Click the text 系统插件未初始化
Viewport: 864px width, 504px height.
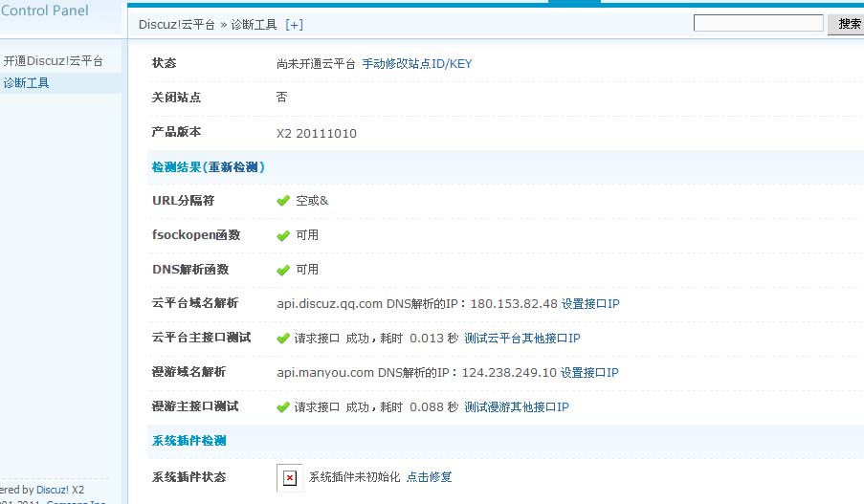click(354, 477)
